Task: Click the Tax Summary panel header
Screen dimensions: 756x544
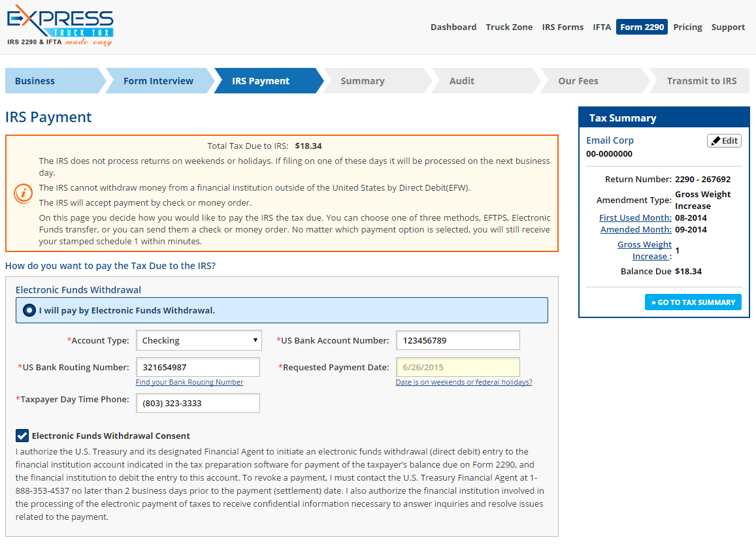Action: 664,118
